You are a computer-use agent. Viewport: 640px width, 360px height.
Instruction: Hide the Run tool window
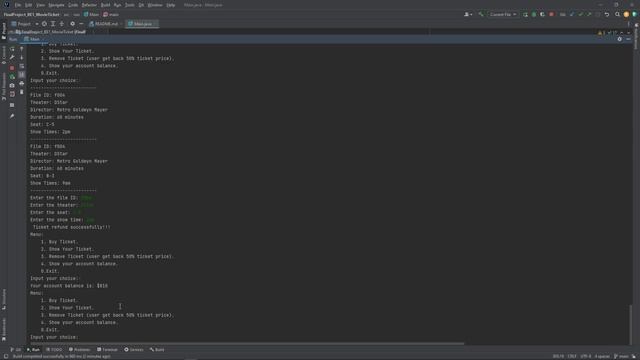click(629, 39)
